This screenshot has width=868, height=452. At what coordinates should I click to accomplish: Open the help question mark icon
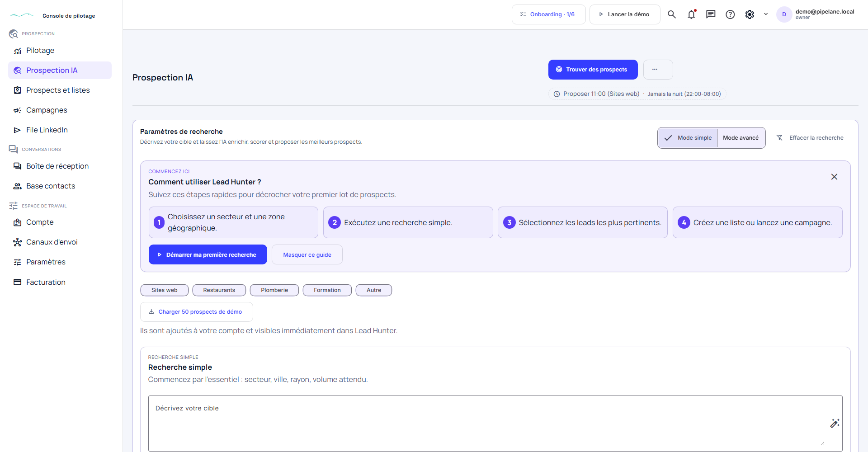tap(730, 14)
